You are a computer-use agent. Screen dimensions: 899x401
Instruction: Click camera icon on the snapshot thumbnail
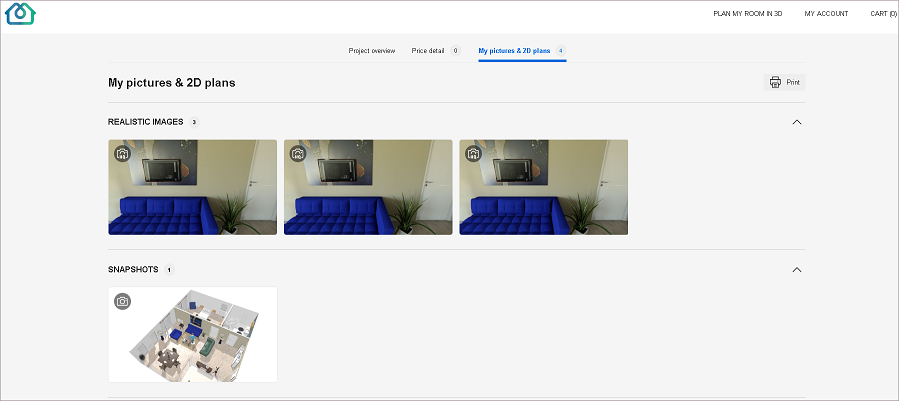[x=122, y=301]
